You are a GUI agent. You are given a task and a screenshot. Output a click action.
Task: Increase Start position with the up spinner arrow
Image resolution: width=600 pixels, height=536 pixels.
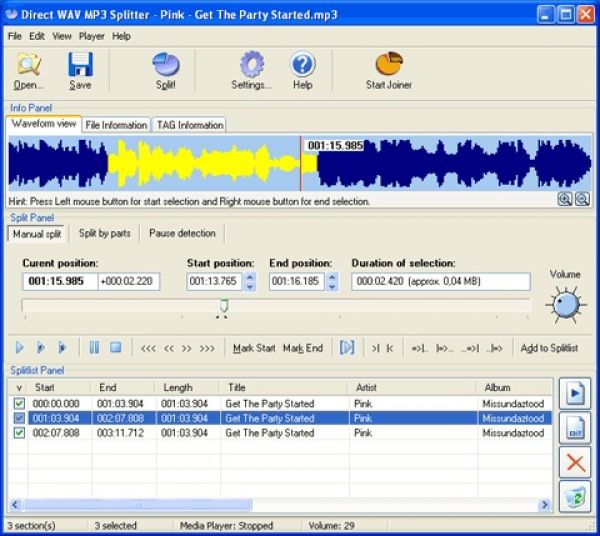[x=249, y=277]
